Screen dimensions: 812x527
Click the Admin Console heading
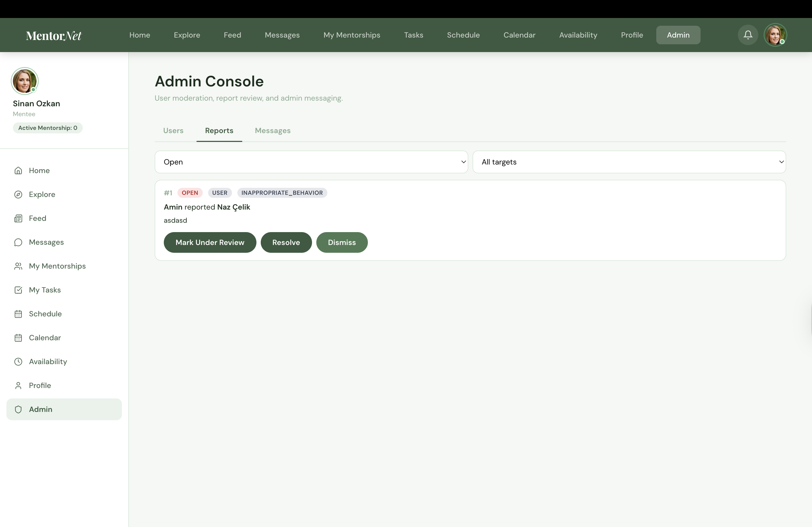click(x=209, y=81)
